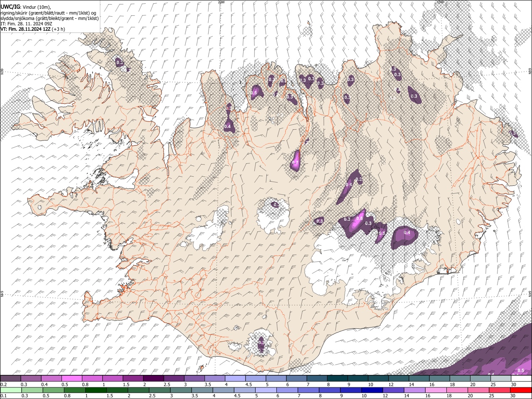Screen dimensions: 532x399
Task: Select the bright red 30 swatch in lower legend
Action: pos(520,390)
